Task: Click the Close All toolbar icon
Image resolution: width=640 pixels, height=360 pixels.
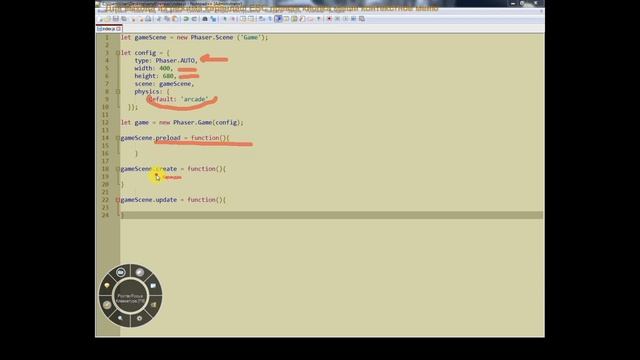Action: [x=141, y=19]
